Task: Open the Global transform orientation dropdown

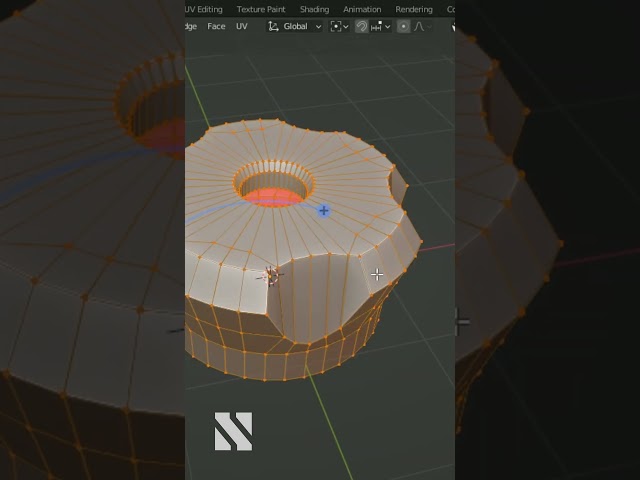Action: [295, 27]
